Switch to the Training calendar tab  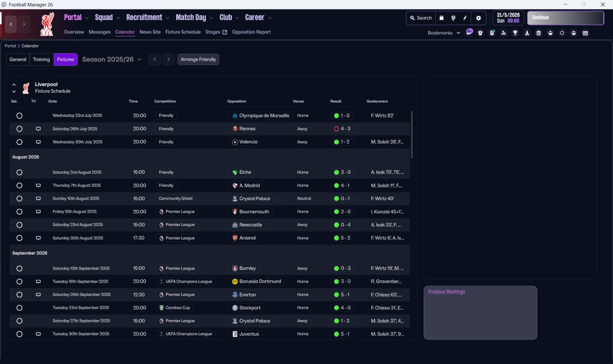coord(41,59)
